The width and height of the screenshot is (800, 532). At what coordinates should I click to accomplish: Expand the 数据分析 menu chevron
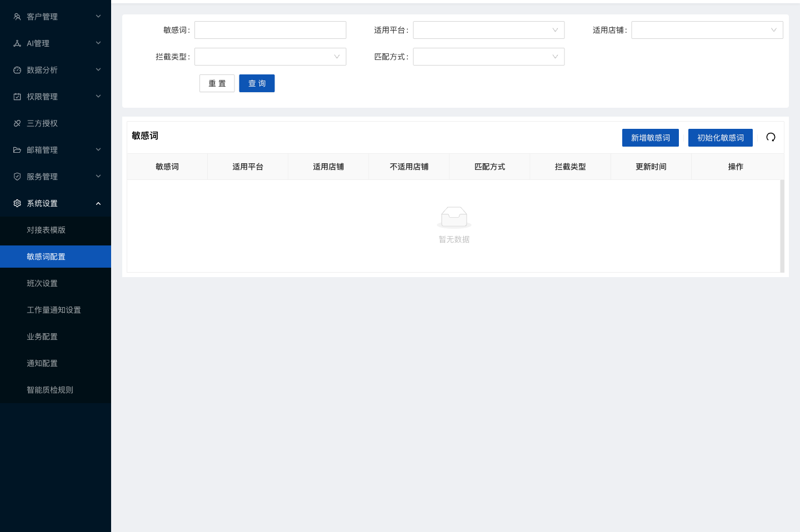point(98,70)
